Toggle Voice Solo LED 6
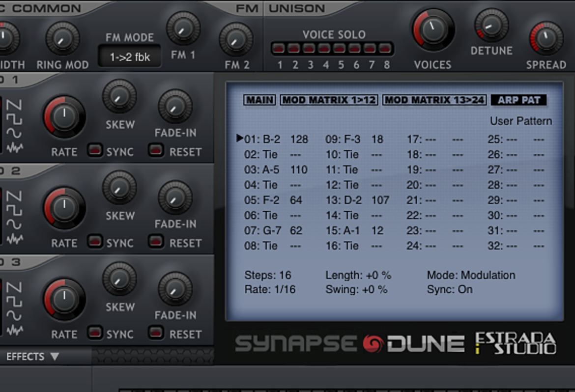Screen dimensions: 575x392 point(355,48)
